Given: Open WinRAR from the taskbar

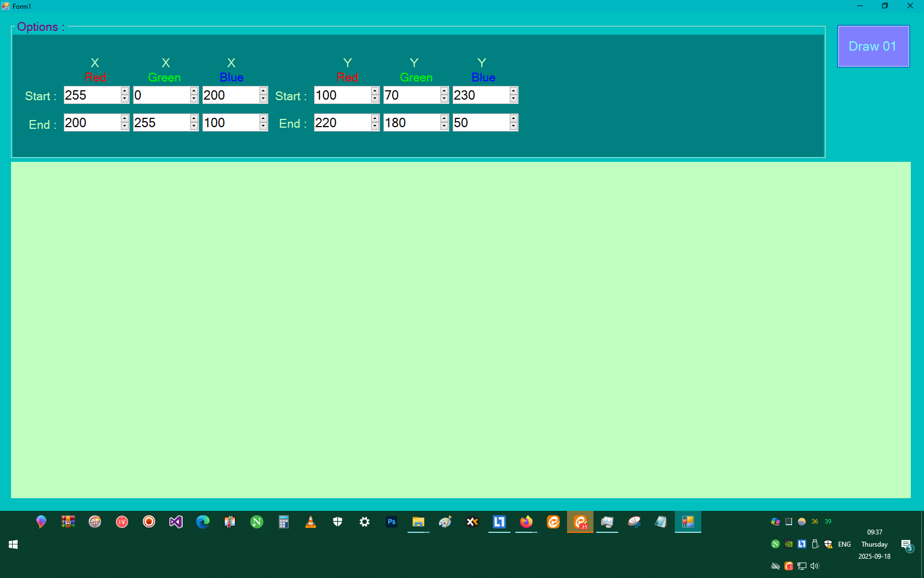Looking at the screenshot, I should (x=68, y=522).
